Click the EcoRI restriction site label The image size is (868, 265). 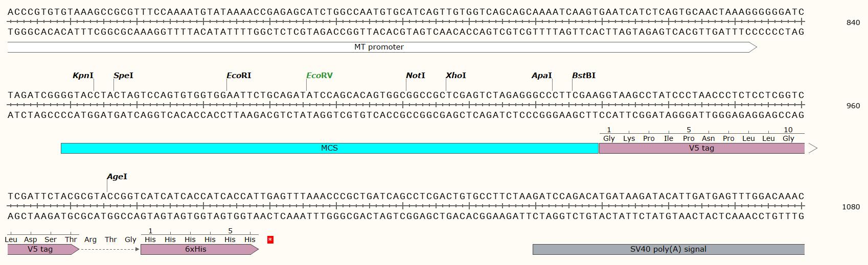click(239, 76)
